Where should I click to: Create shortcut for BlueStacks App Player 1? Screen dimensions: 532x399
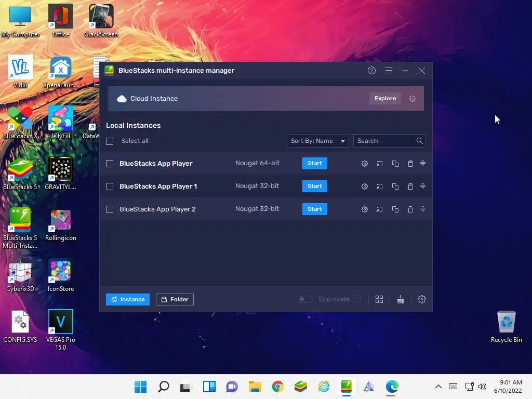click(x=379, y=187)
